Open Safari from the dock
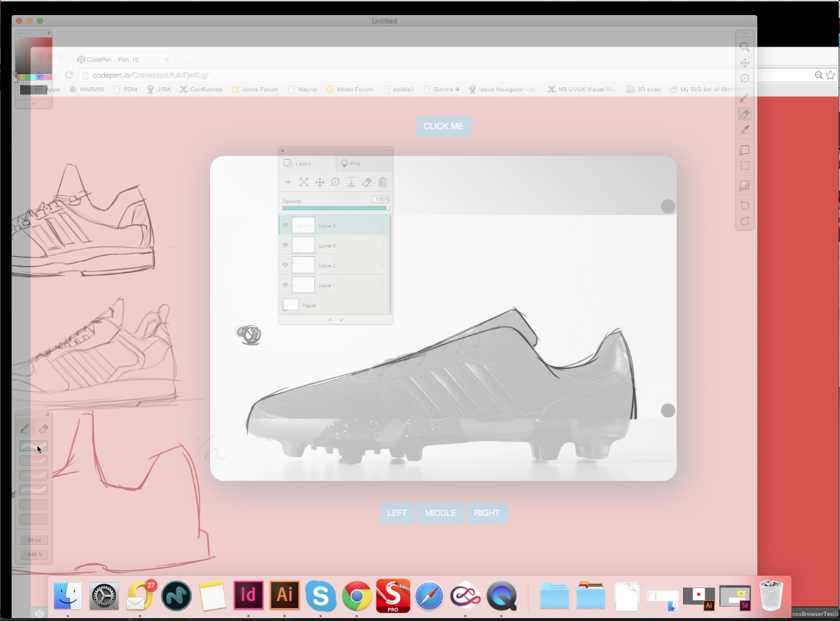Viewport: 840px width, 621px height. click(429, 596)
